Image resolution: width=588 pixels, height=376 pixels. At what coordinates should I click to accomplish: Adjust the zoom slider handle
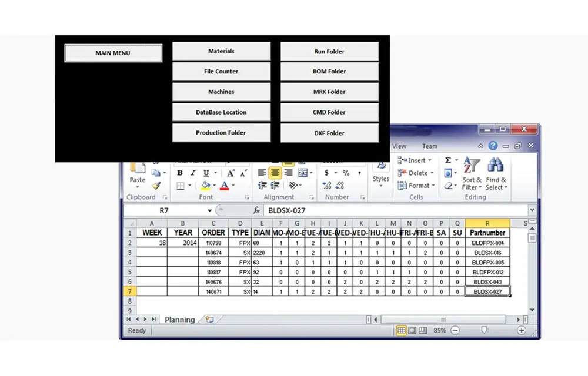pos(484,330)
